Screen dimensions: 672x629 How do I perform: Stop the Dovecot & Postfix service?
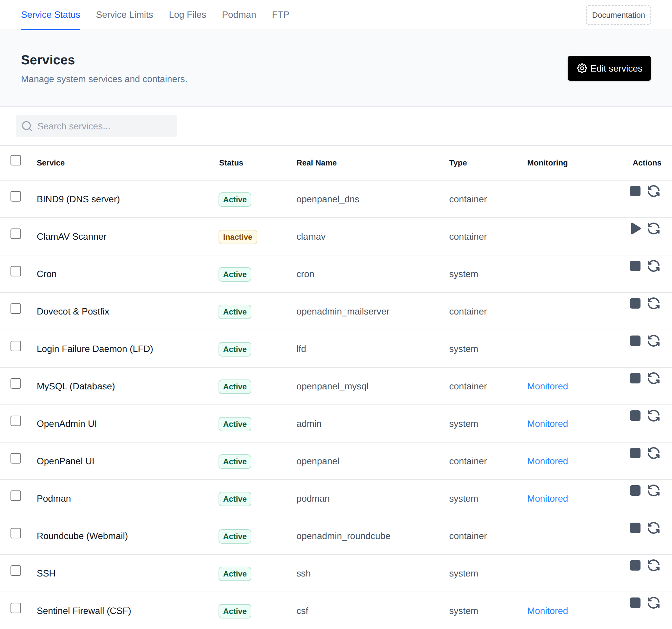(x=635, y=303)
